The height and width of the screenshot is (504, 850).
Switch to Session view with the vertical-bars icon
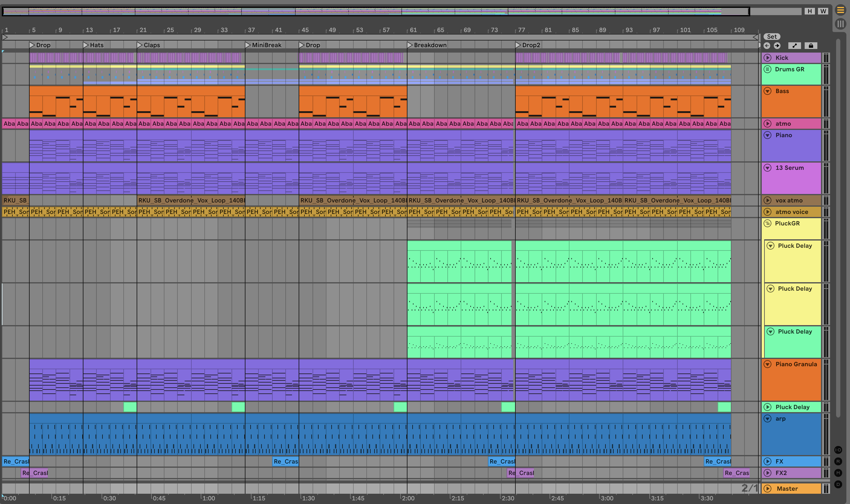coord(840,24)
